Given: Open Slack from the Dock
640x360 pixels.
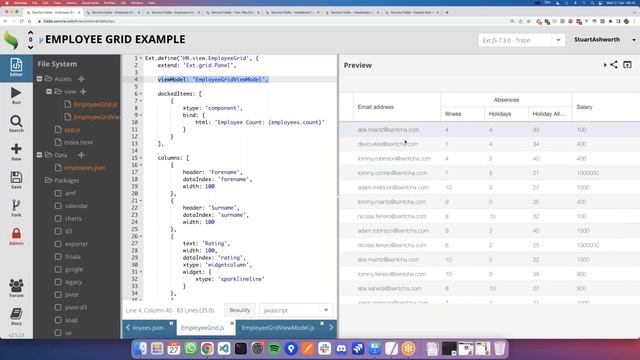Looking at the screenshot, I should [324, 349].
